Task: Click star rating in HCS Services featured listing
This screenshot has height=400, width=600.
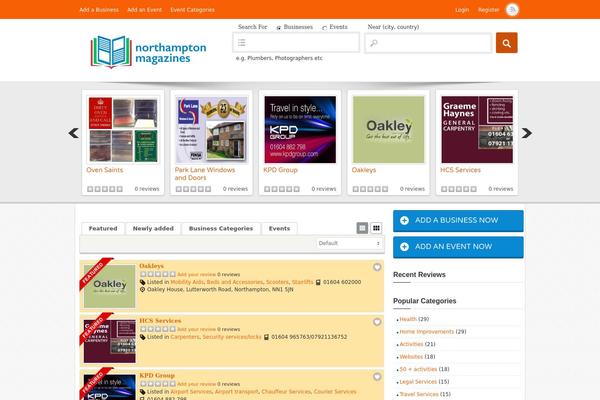Action: click(158, 329)
